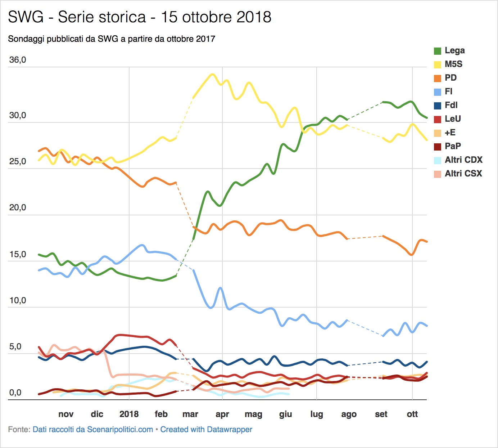The width and height of the screenshot is (498, 448).
Task: Click the mar label on time axis
Action: coord(190,414)
